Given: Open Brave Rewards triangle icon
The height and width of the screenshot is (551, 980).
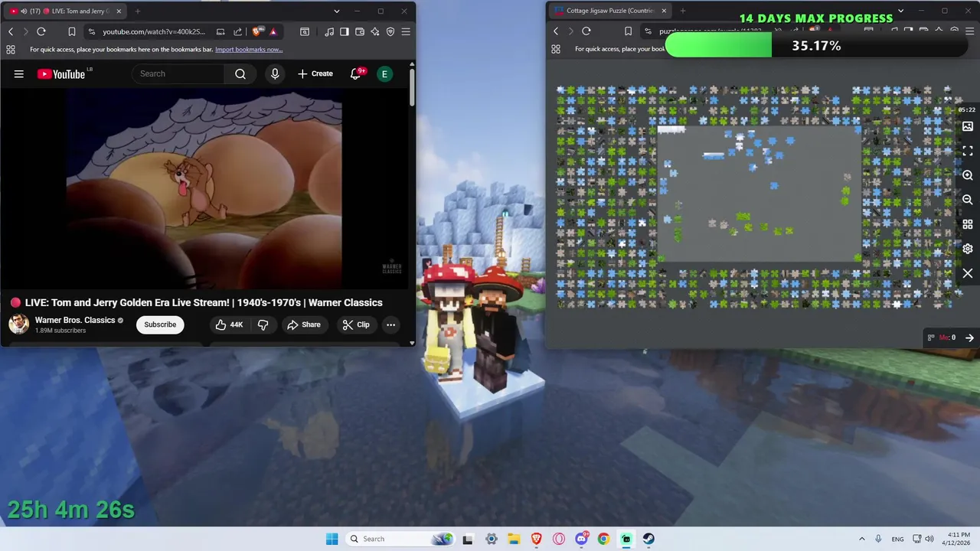Looking at the screenshot, I should coord(273,31).
